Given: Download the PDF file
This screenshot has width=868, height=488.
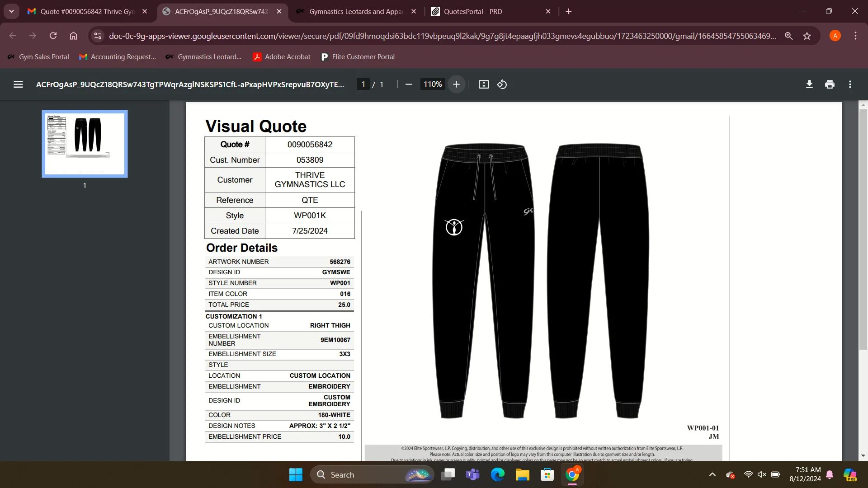Looking at the screenshot, I should pos(809,84).
